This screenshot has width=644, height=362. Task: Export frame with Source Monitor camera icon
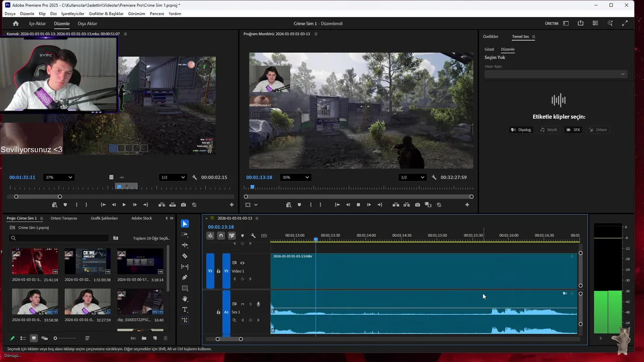[x=183, y=205]
